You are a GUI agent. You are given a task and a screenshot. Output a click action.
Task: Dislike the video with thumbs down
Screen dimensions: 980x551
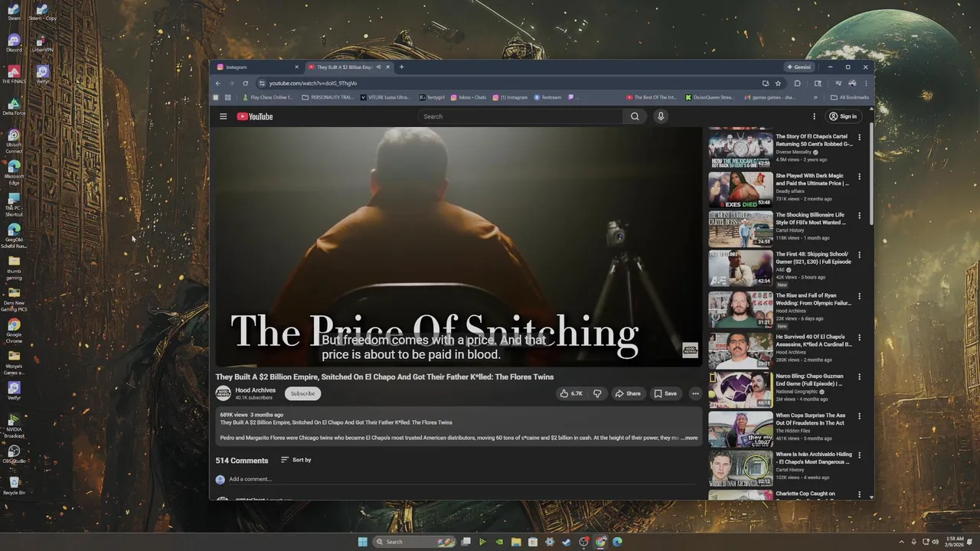pyautogui.click(x=597, y=393)
